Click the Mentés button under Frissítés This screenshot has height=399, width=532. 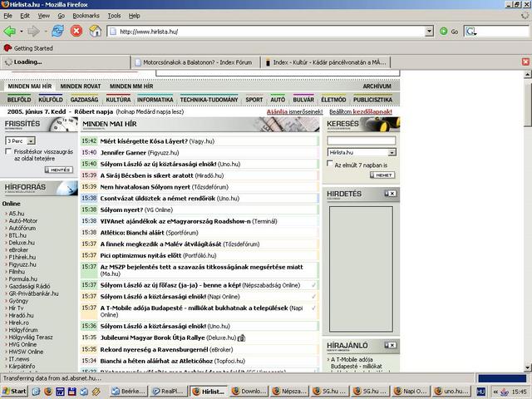pos(59,170)
